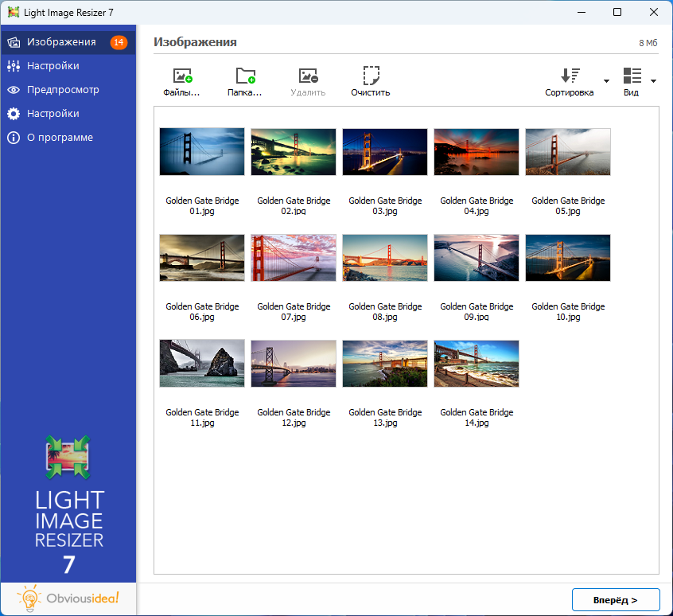Open Настройки with the sliders icon
The image size is (673, 616).
coord(53,66)
